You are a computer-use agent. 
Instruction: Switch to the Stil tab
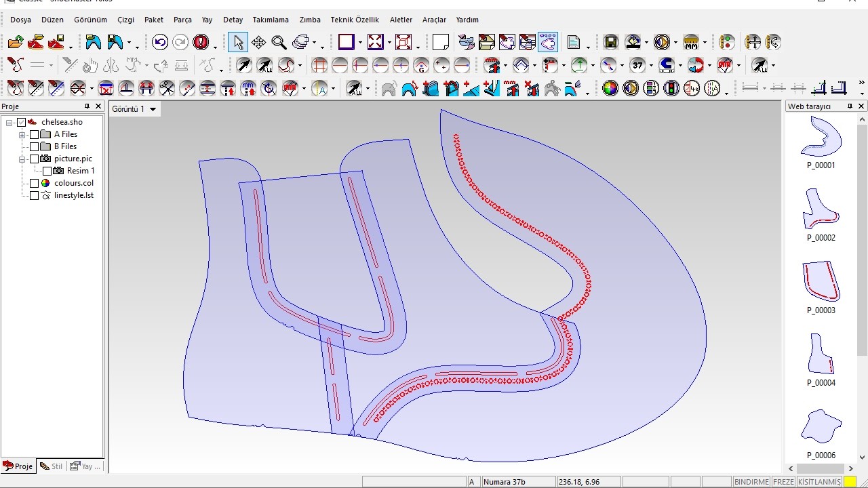52,466
